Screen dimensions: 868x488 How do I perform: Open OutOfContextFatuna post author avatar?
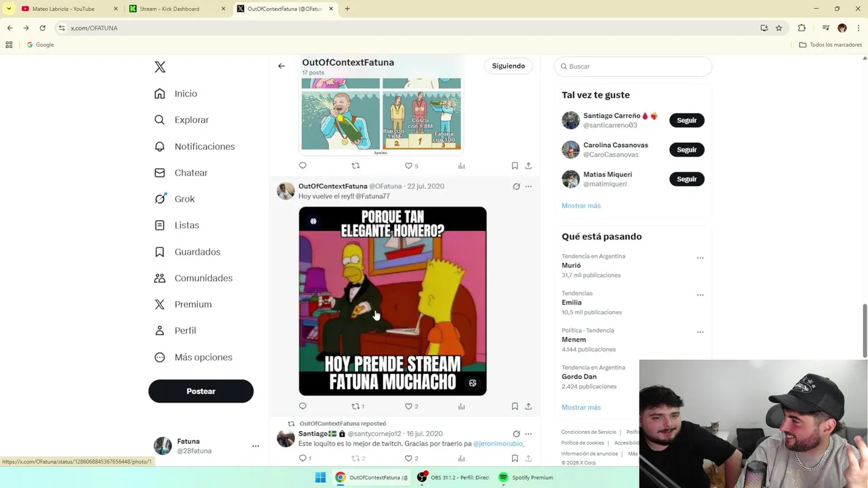[285, 190]
